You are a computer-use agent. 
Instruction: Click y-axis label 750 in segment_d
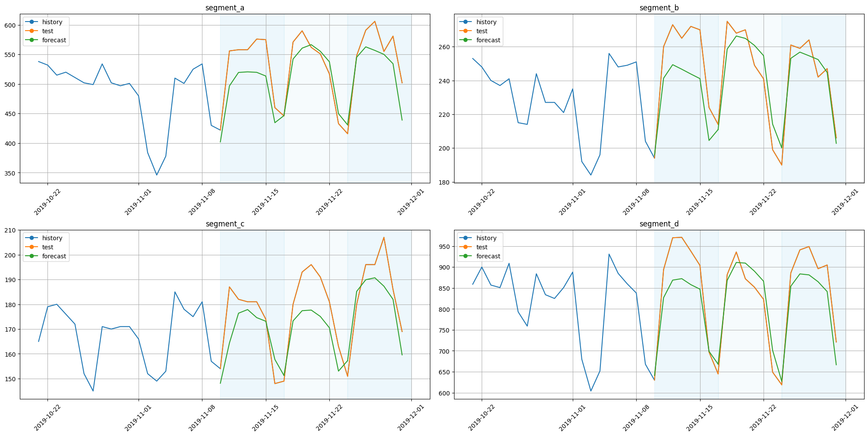click(445, 330)
